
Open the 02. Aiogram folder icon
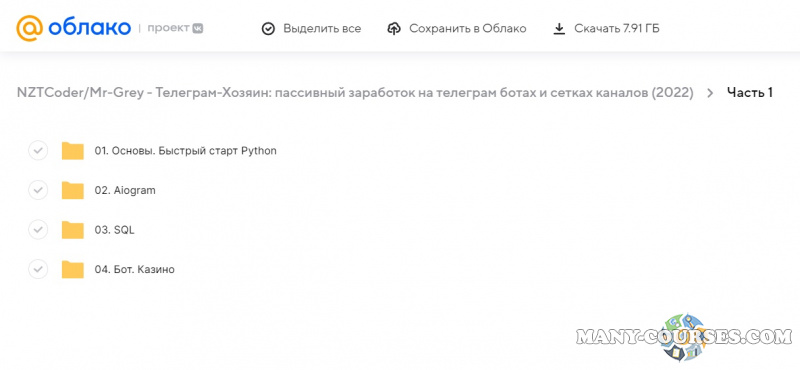[73, 190]
